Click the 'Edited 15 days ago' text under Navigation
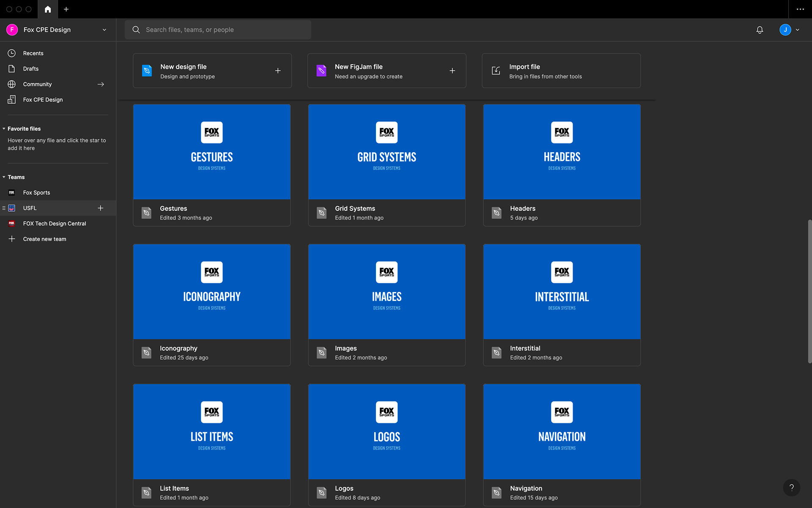Screen dimensions: 812x508 (534, 497)
